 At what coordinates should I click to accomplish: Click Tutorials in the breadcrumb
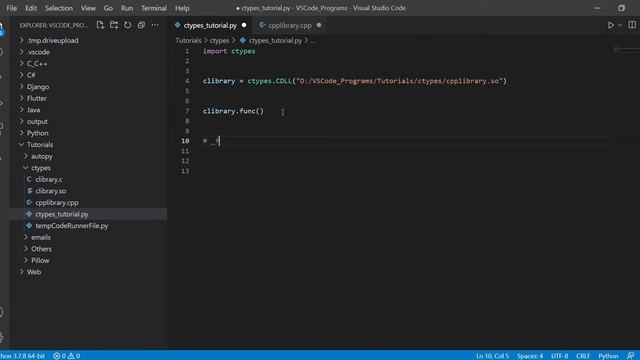coord(188,40)
